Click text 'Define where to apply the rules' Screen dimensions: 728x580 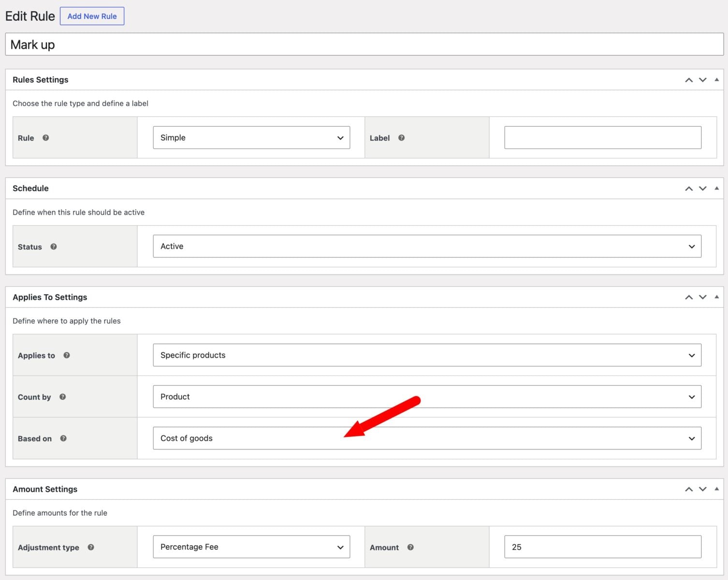[x=67, y=321]
